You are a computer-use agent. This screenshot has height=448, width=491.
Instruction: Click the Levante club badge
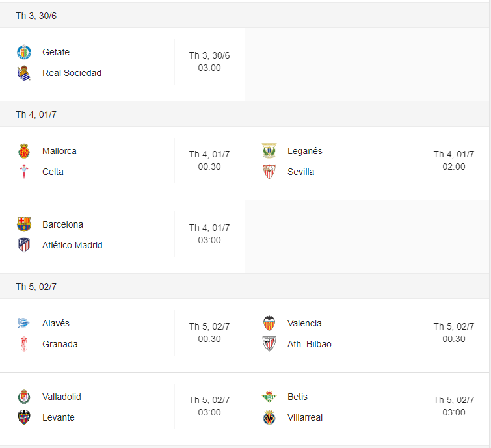pos(24,417)
